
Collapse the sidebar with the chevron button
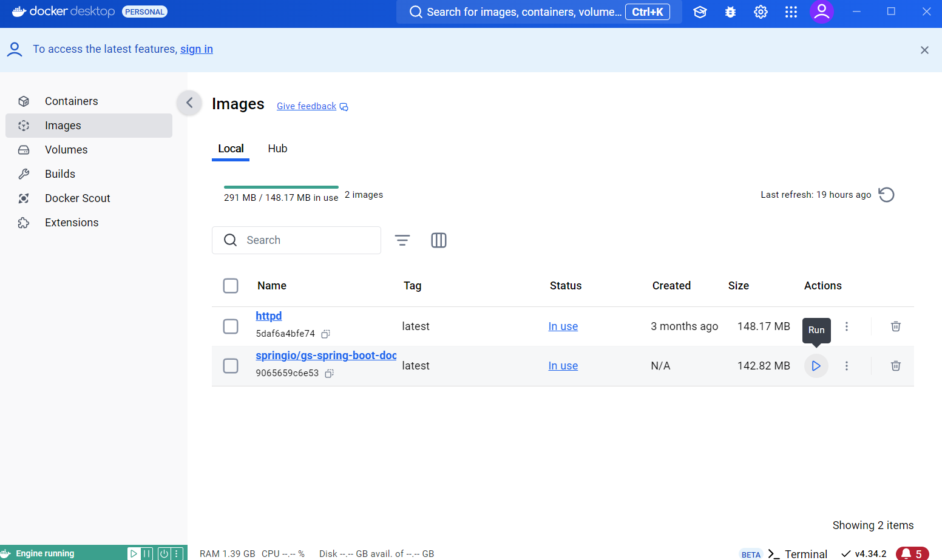(189, 103)
